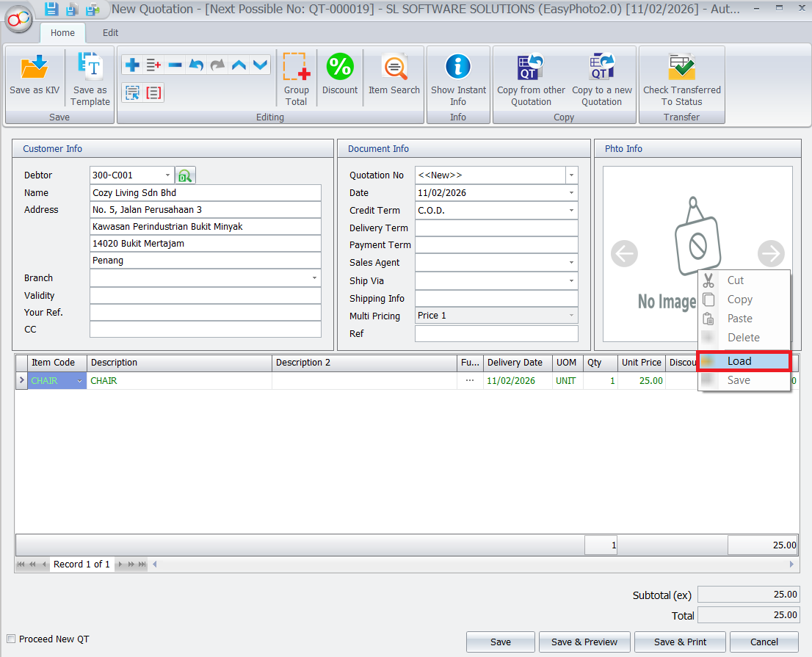Expand the Credit Term dropdown
The width and height of the screenshot is (812, 657).
click(571, 211)
